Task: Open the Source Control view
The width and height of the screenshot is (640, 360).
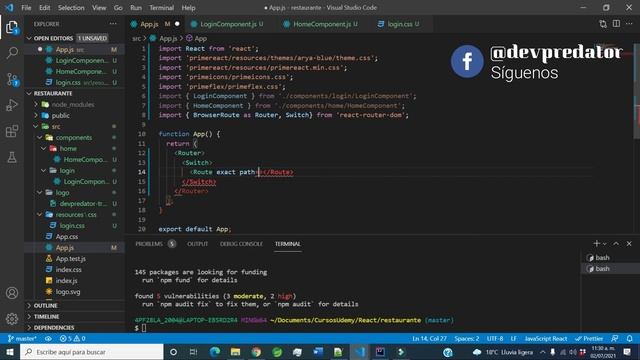Action: [12, 79]
